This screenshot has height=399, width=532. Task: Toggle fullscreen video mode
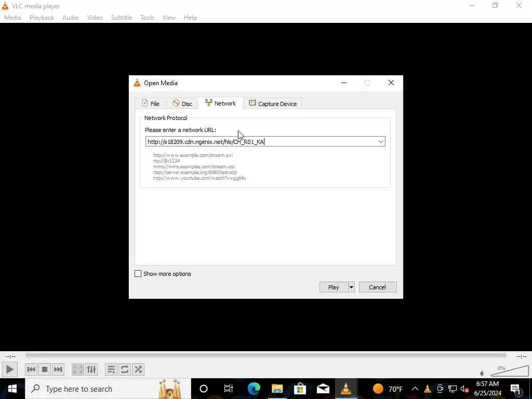click(78, 369)
